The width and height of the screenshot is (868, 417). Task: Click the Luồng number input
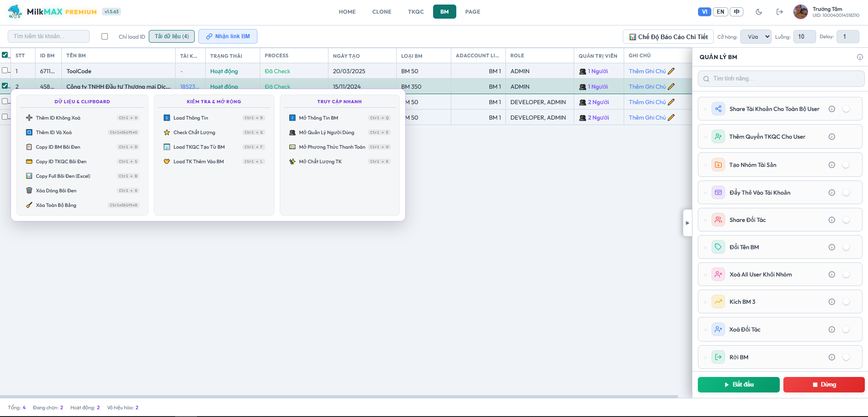pyautogui.click(x=804, y=36)
